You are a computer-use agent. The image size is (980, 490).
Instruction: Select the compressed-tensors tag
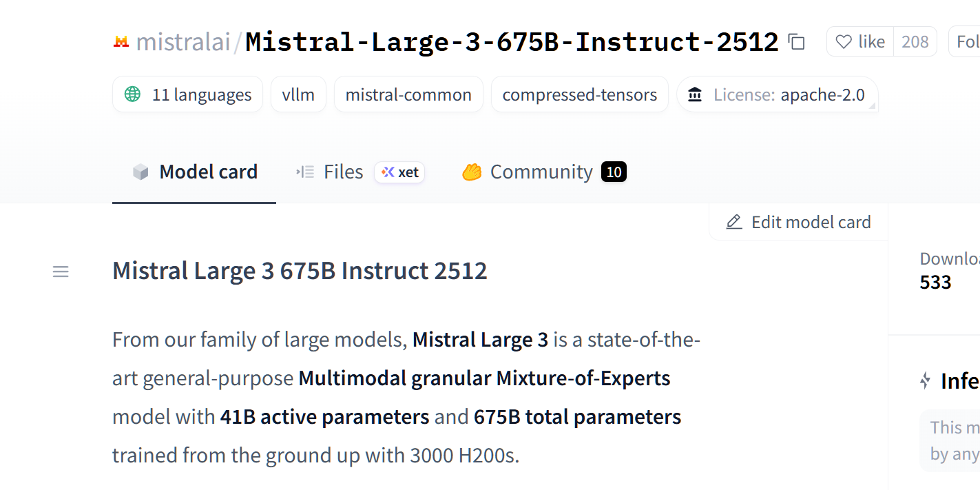(580, 94)
